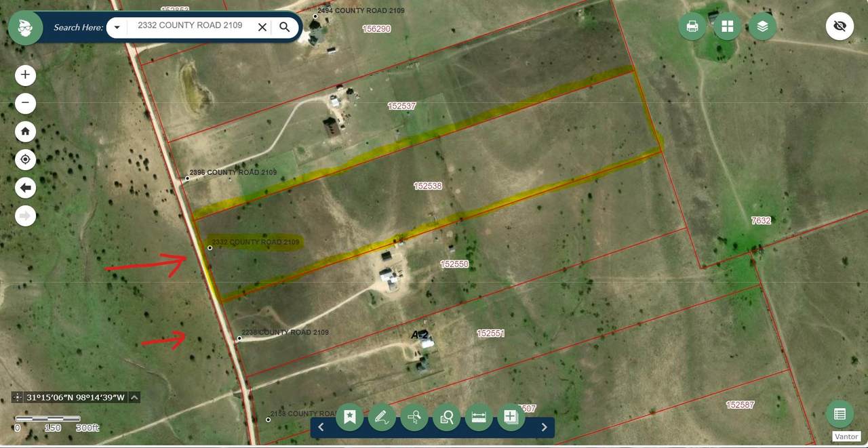Viewport: 868px width, 448px height.
Task: Find my location on the map
Action: (25, 159)
